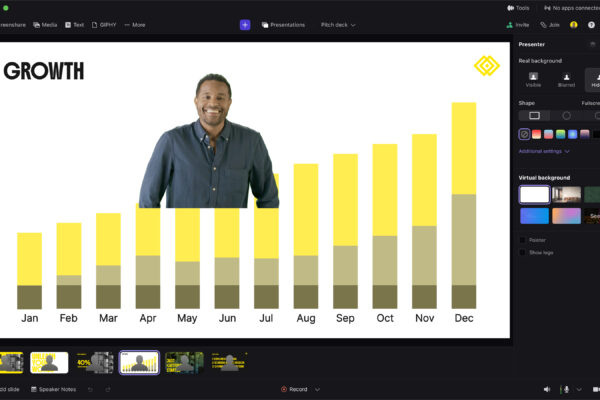Viewport: 600px width, 400px height.
Task: Mute the microphone
Action: pyautogui.click(x=566, y=389)
